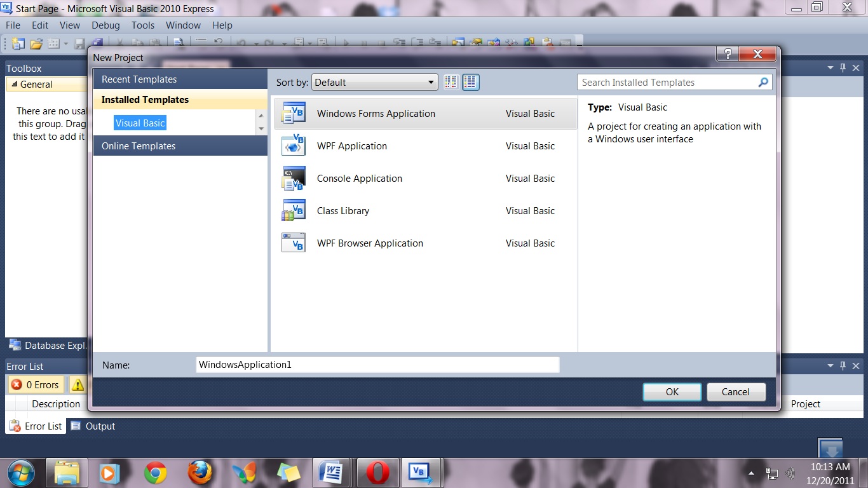Open the New Project dialog help button
This screenshot has height=488, width=868.
coord(727,54)
